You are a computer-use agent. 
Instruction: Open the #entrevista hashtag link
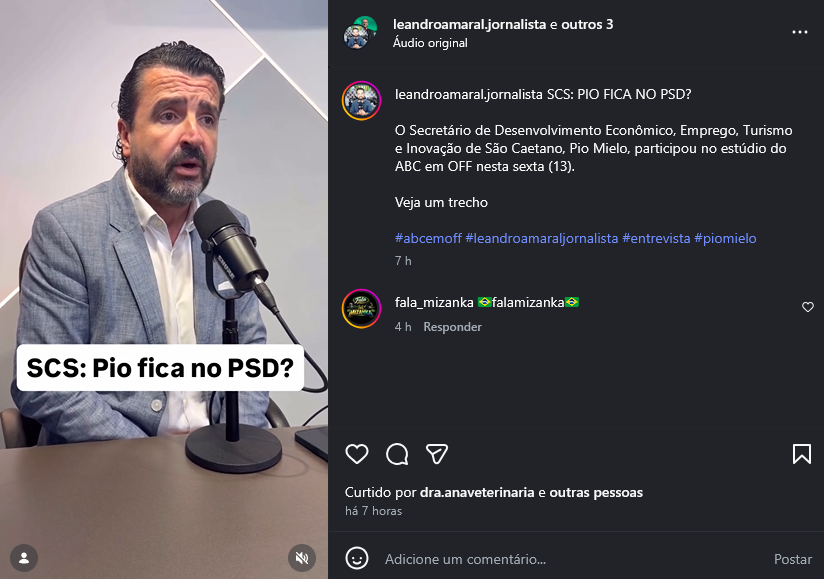[x=656, y=238]
